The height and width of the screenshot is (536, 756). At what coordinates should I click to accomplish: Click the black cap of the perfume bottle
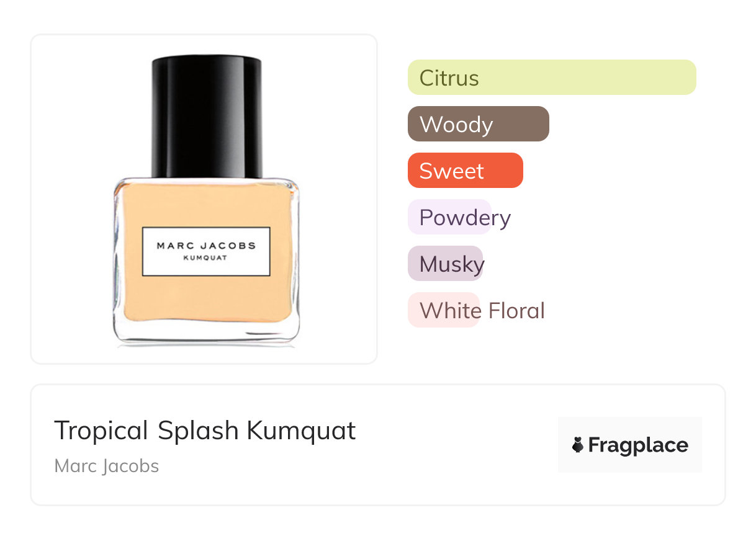coord(206,117)
